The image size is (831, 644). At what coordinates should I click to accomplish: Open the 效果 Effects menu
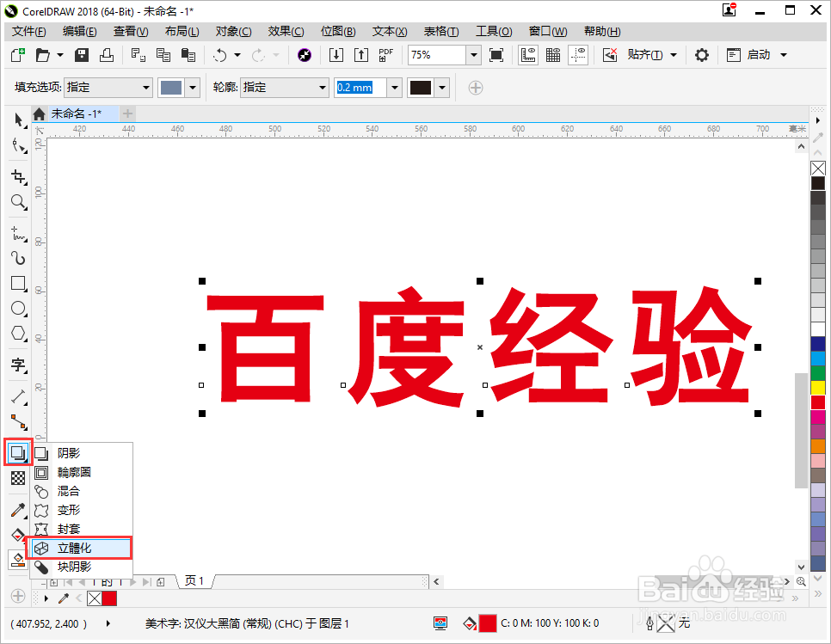[286, 32]
